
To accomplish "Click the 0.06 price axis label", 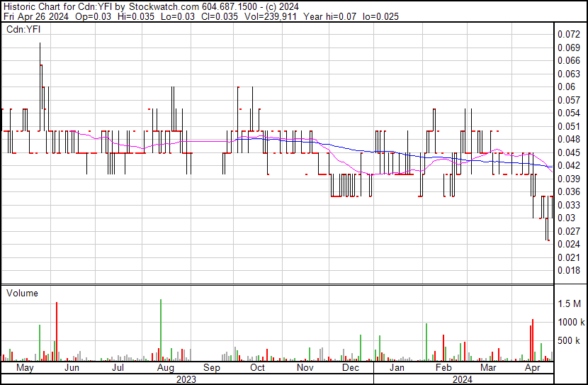I will (566, 87).
